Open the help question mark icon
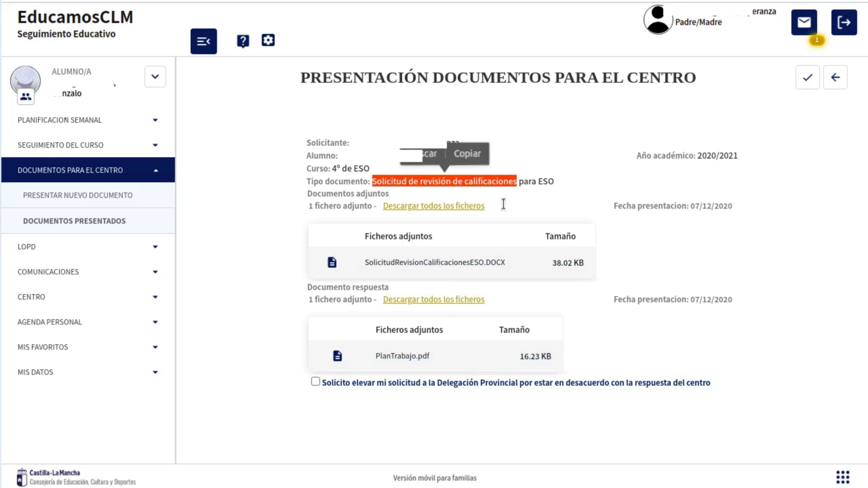This screenshot has width=868, height=488. tap(243, 41)
